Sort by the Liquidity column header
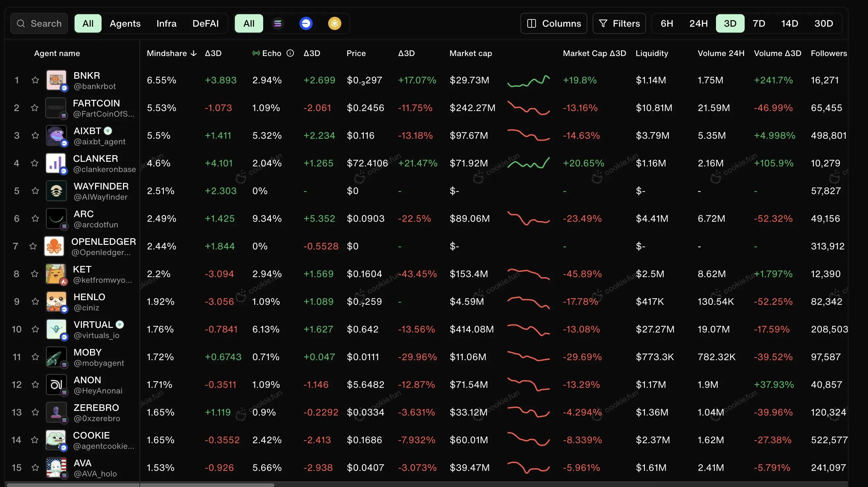 652,53
